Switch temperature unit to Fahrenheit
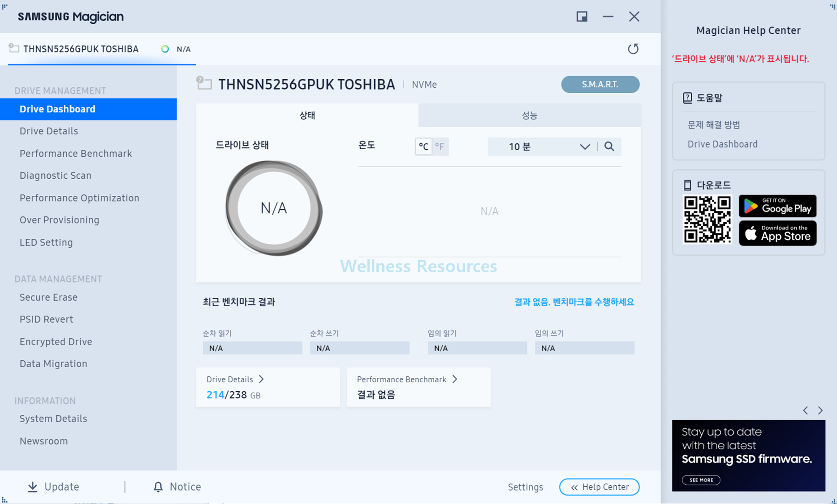 pyautogui.click(x=440, y=146)
